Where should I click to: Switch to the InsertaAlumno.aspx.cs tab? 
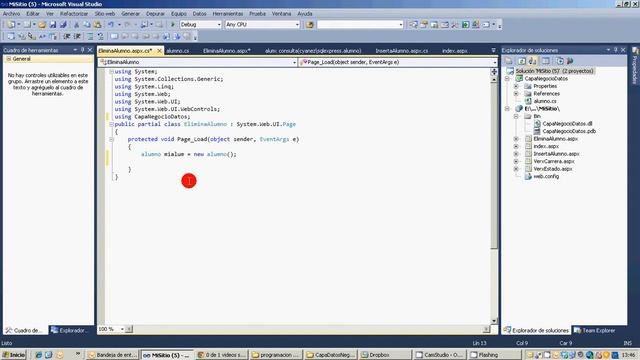click(x=402, y=51)
